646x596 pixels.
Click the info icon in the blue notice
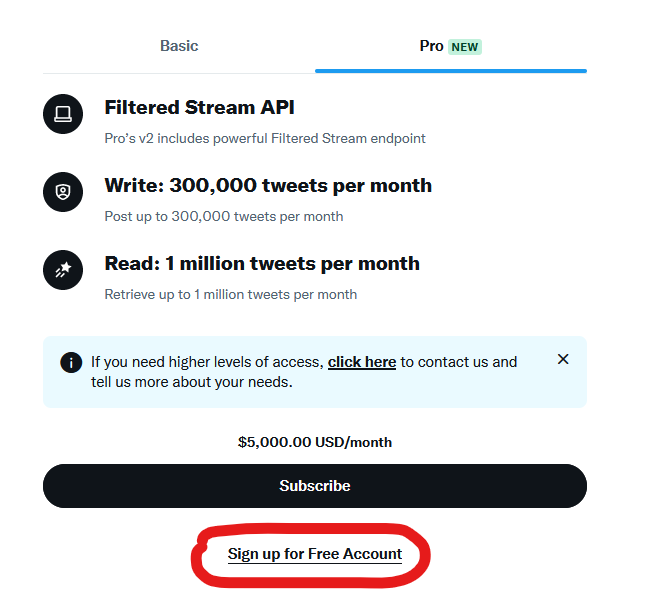click(71, 362)
